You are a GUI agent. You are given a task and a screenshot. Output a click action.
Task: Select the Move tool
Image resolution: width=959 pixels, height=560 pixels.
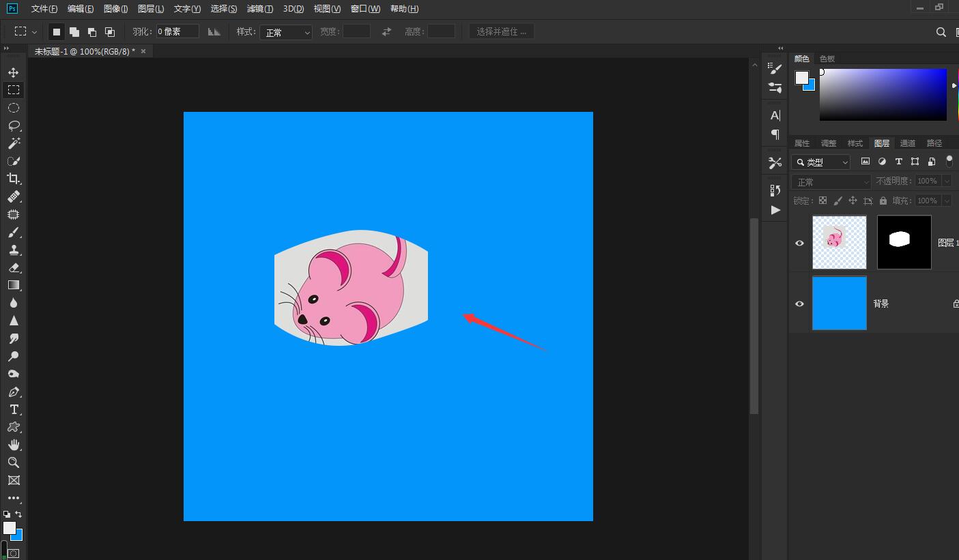coord(14,72)
